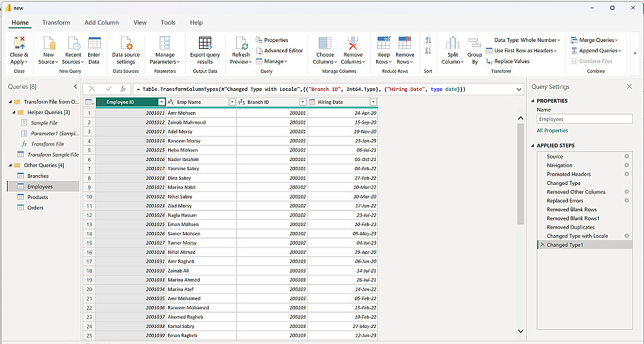Collapse the Applied Steps section

pyautogui.click(x=532, y=146)
